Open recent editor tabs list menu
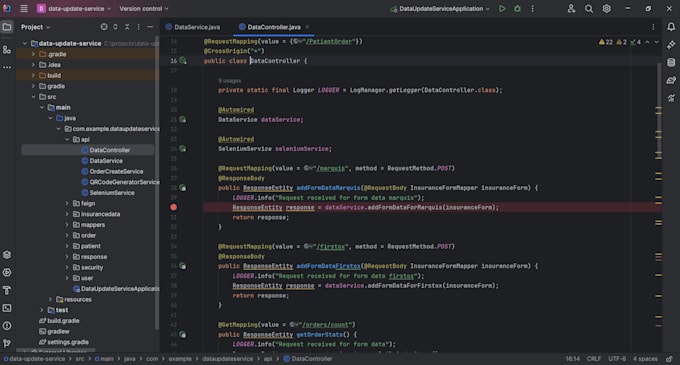This screenshot has height=365, width=680. [653, 27]
